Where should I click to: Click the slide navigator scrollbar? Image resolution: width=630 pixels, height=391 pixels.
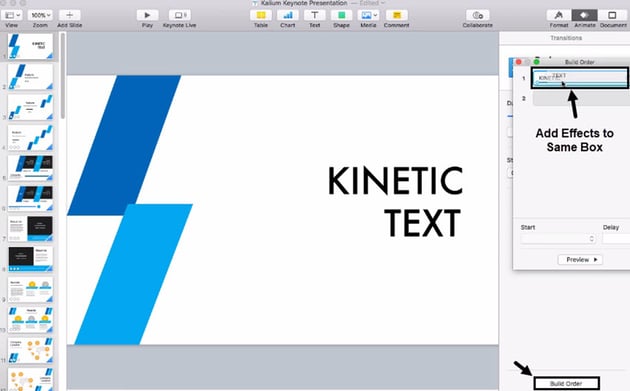pyautogui.click(x=63, y=76)
